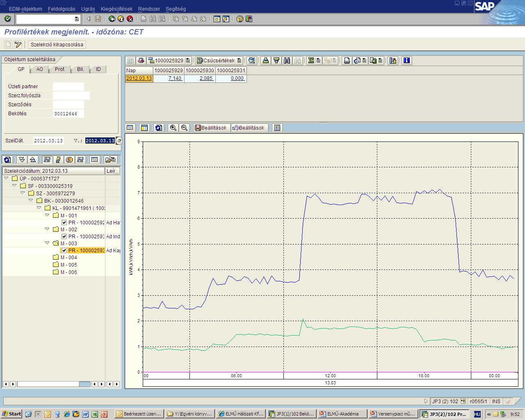Click the Create New Session icon

[x=217, y=19]
